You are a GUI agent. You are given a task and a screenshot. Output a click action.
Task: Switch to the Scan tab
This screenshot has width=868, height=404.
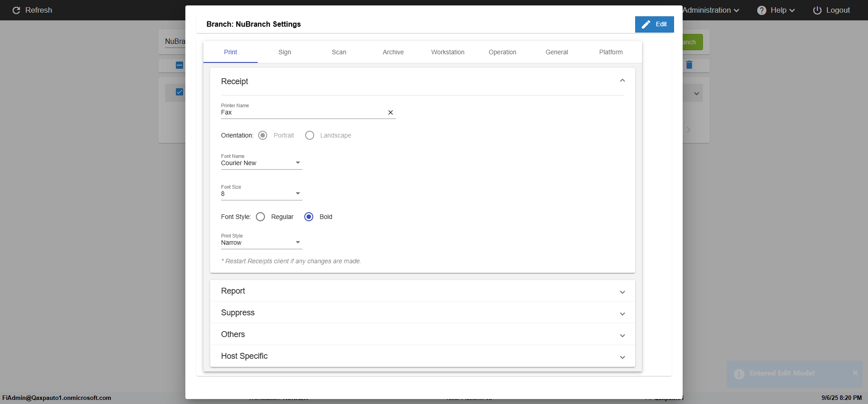pyautogui.click(x=339, y=52)
